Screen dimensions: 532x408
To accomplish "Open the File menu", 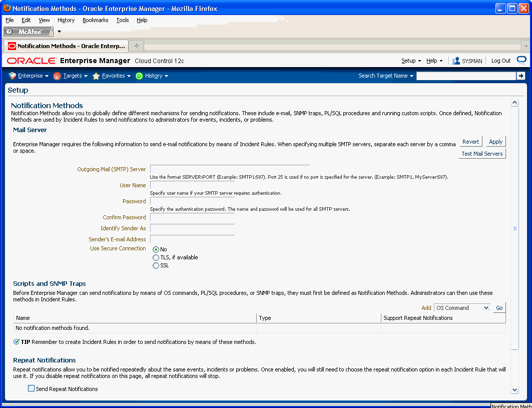I will tap(10, 20).
